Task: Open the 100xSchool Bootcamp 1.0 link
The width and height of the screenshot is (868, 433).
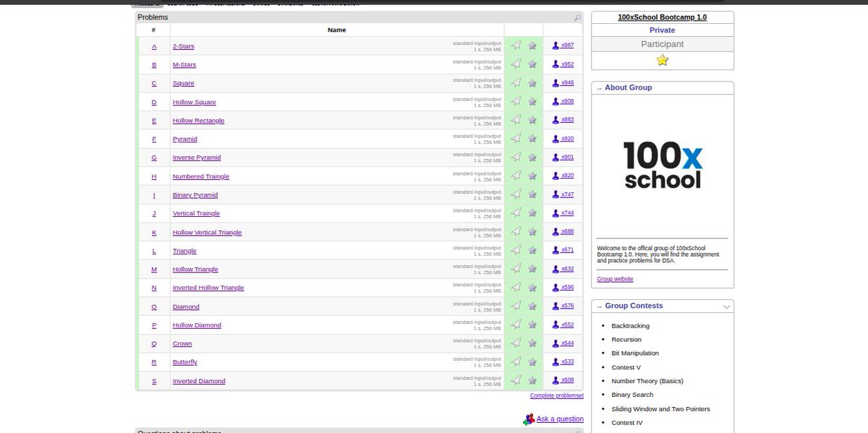Action: [x=663, y=17]
